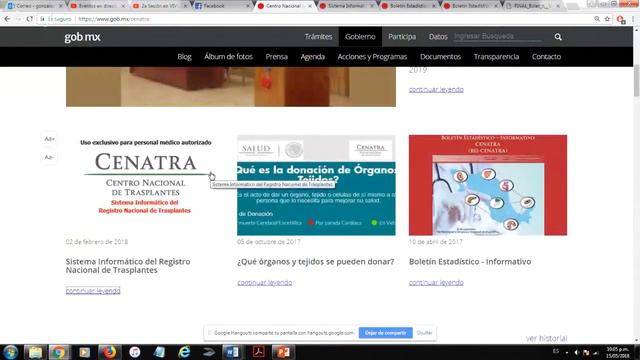Open iTunes from the taskbar
This screenshot has height=360, width=640.
click(135, 352)
